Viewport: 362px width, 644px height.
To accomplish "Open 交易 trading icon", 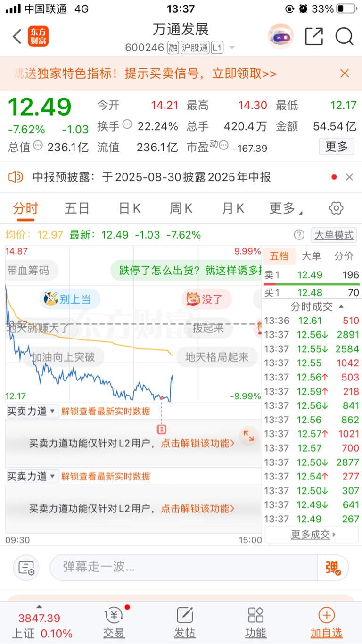I will coord(114,622).
